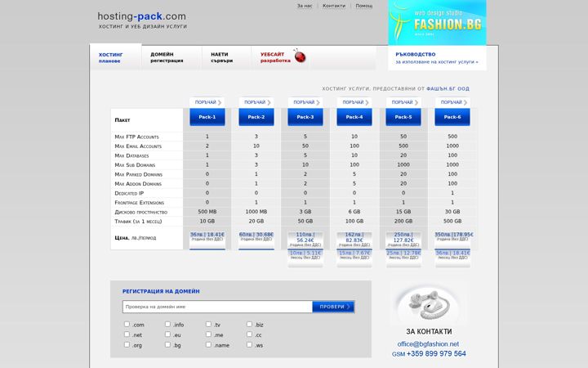Click Поръчай above Pack-1
The image size is (588, 368).
[207, 102]
